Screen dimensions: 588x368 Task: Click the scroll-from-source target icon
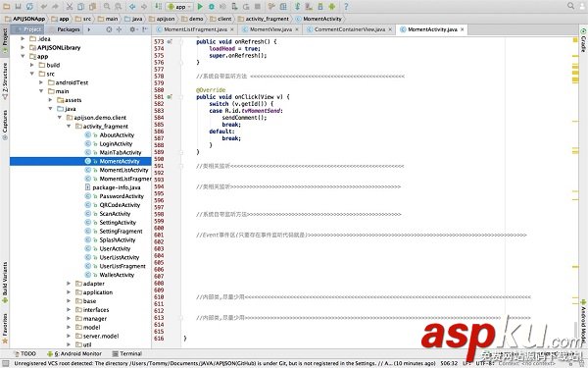pos(109,29)
